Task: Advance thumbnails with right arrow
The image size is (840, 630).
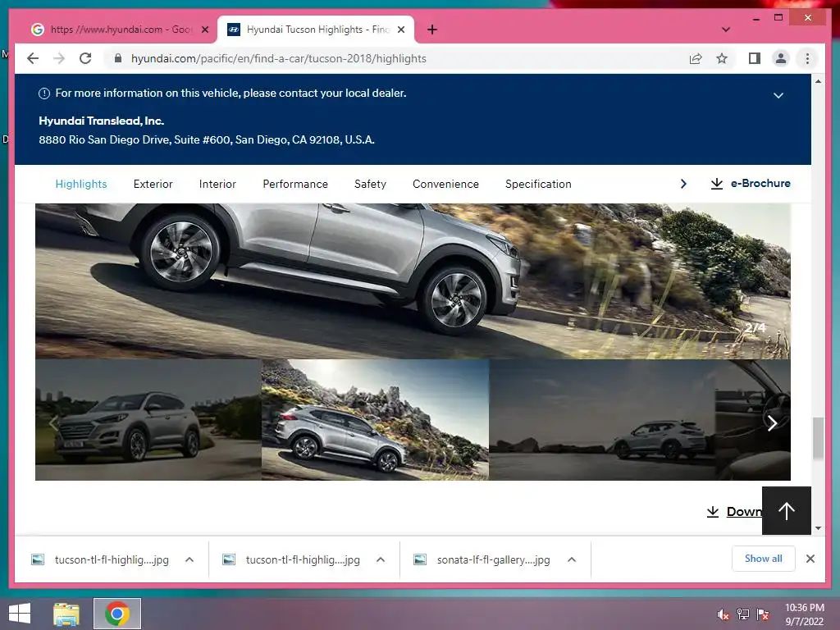Action: tap(772, 423)
